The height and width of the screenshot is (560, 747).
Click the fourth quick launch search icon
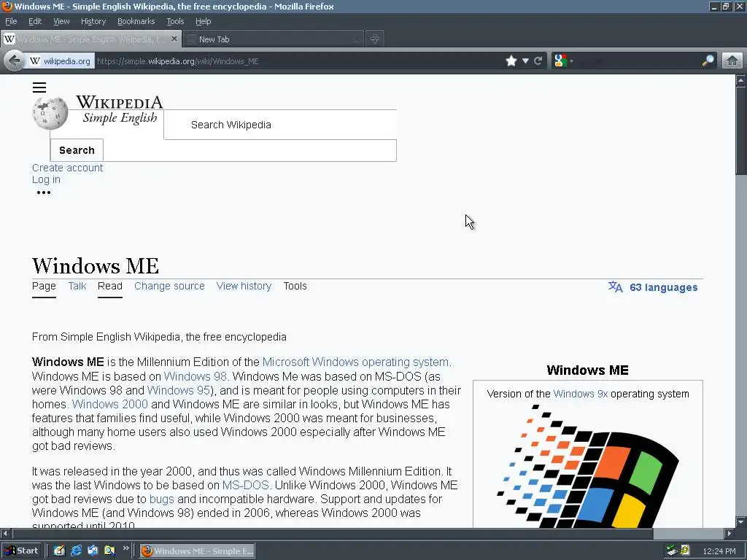tap(109, 551)
